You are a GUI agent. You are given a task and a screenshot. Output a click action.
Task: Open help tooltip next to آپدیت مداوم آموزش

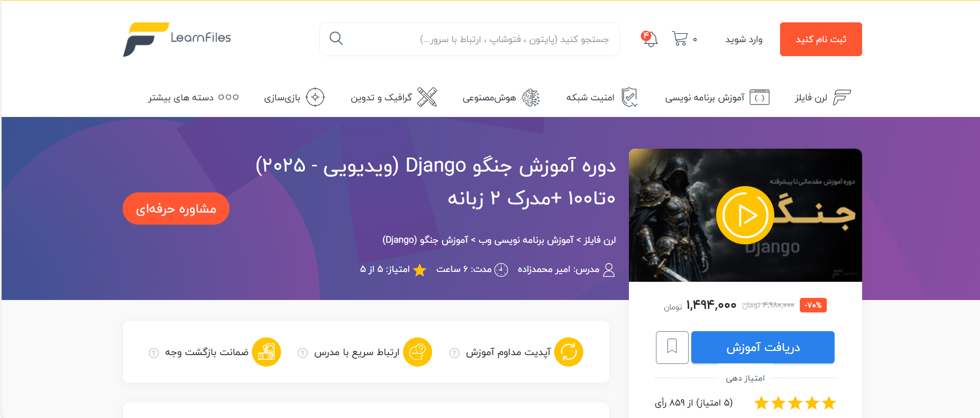tap(454, 353)
